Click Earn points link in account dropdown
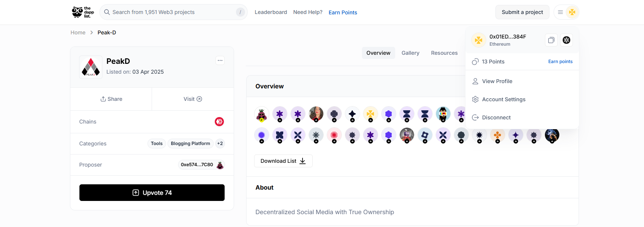Screen dimensions: 644x227 pos(560,62)
